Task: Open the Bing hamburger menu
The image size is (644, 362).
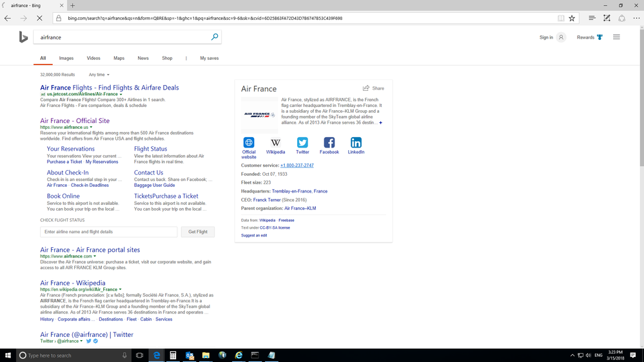Action: (x=616, y=37)
